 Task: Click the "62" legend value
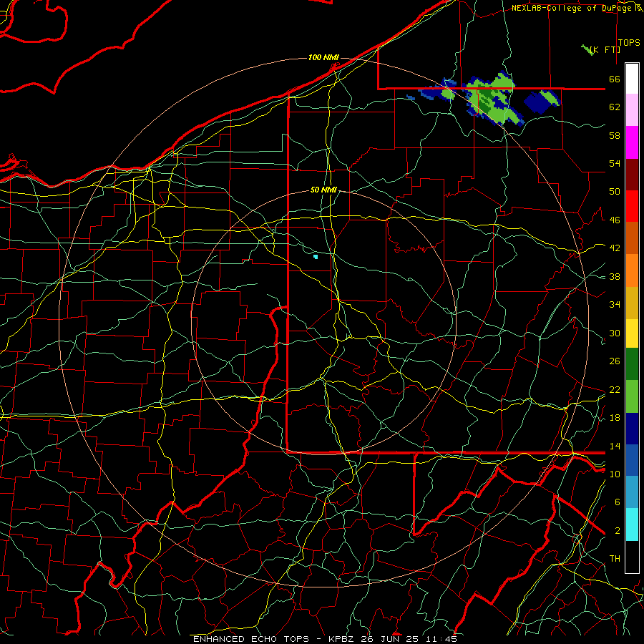click(615, 107)
